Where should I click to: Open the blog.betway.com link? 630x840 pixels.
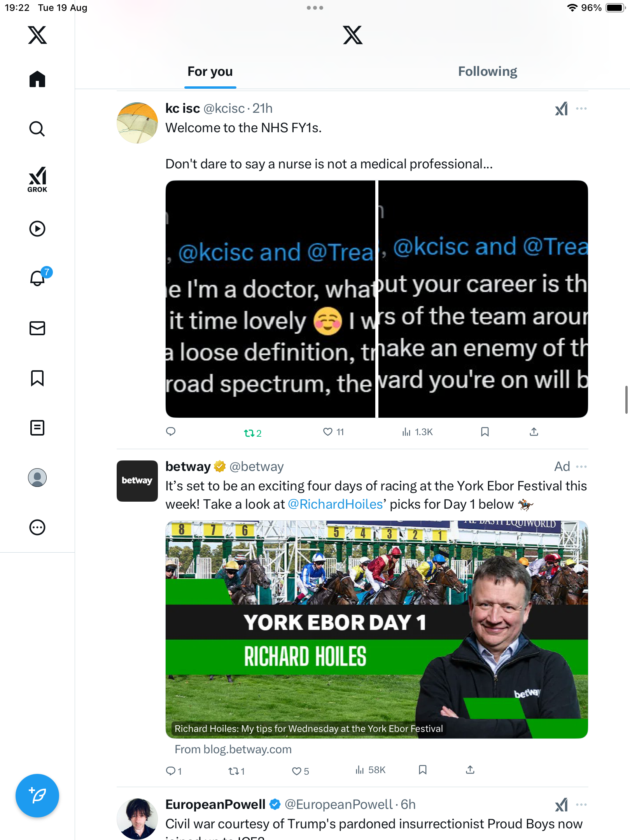pyautogui.click(x=233, y=749)
